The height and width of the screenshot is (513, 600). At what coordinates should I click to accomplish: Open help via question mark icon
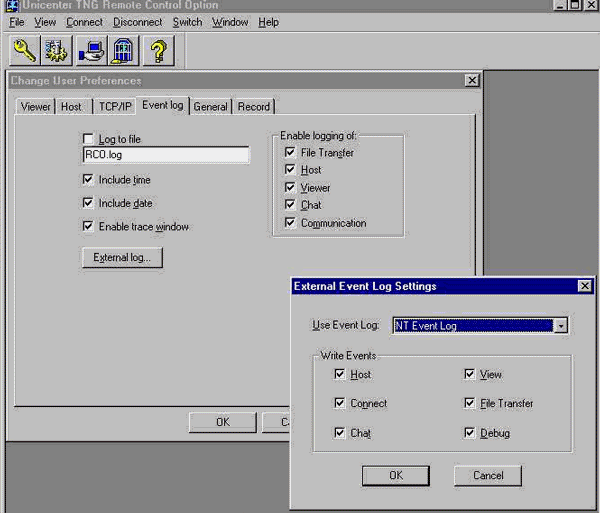pyautogui.click(x=158, y=50)
